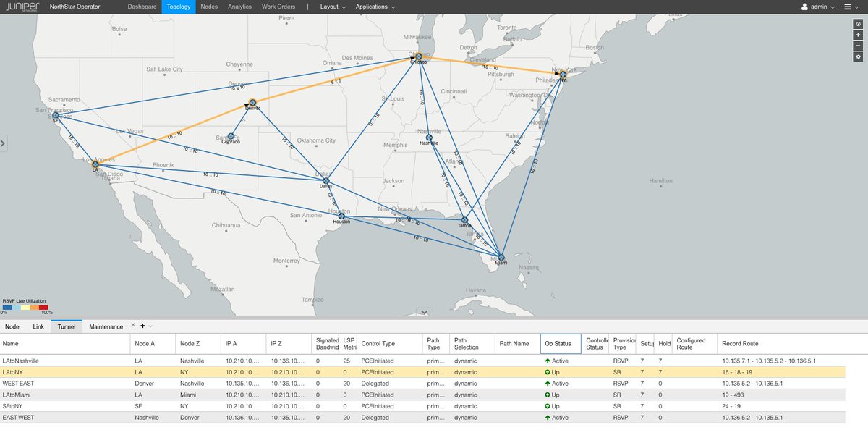Click record route 19 - 493

click(733, 395)
